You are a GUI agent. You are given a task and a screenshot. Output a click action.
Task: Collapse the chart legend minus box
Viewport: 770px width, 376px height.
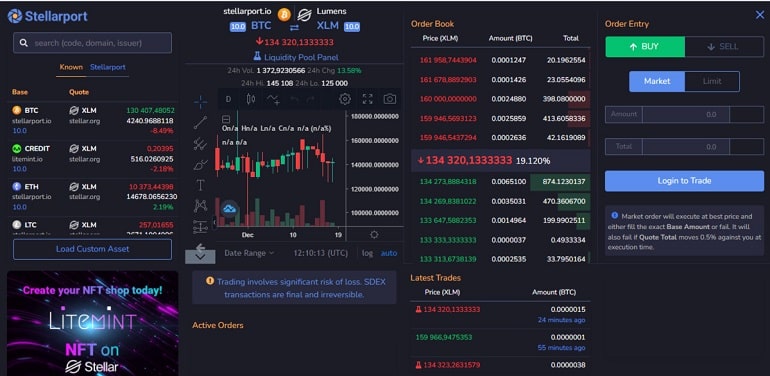point(226,119)
